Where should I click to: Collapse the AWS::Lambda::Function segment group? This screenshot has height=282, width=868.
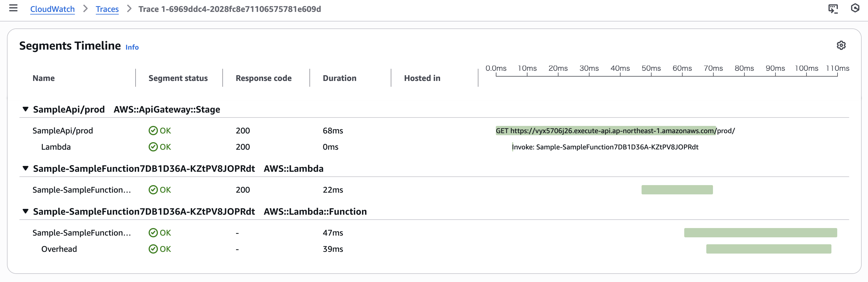pos(25,211)
